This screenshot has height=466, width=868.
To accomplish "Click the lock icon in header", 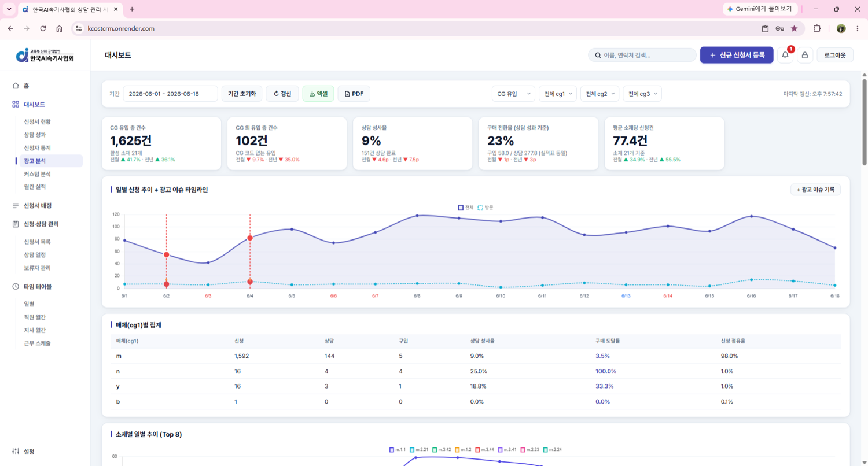I will click(805, 55).
